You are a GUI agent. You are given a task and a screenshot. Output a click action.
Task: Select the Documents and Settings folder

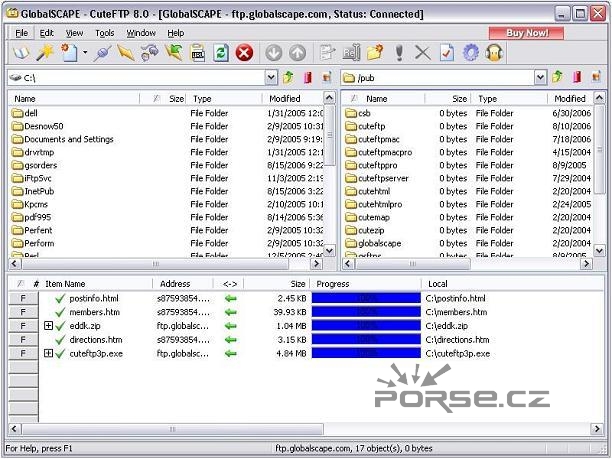63,139
